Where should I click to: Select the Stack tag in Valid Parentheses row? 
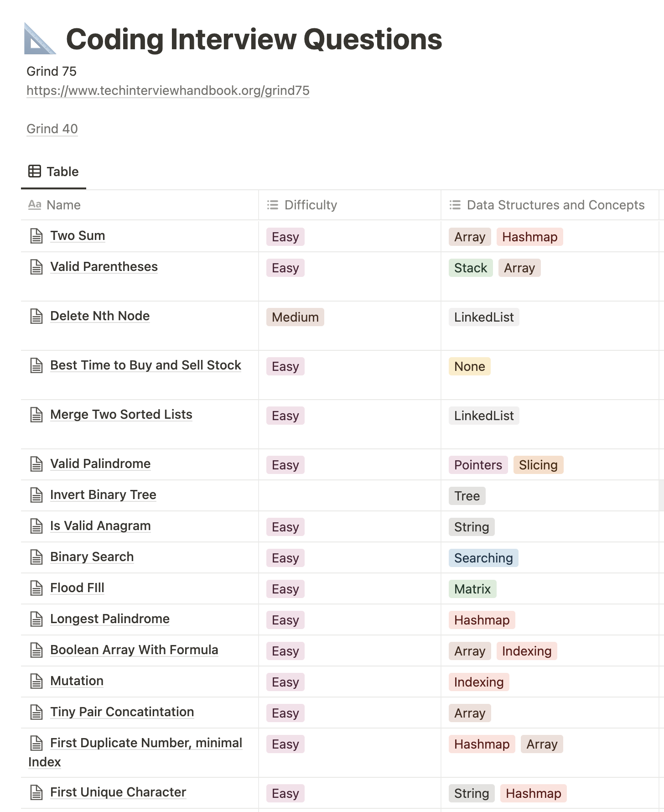pos(471,268)
